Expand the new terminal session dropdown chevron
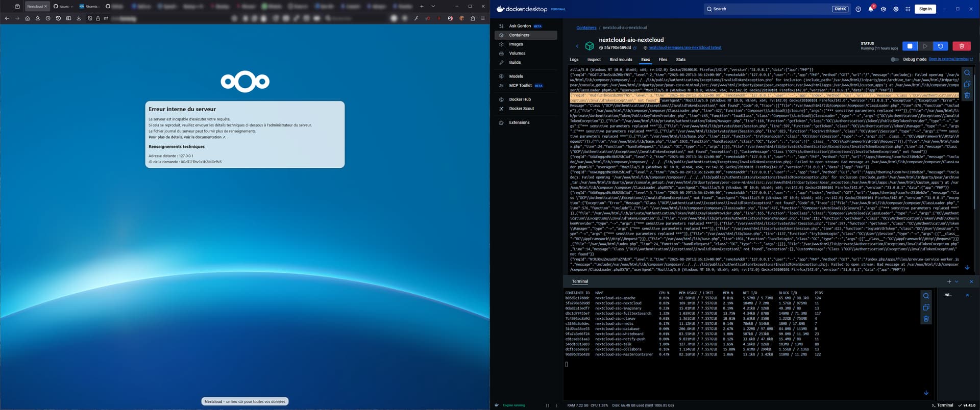The image size is (980, 410). point(957,281)
